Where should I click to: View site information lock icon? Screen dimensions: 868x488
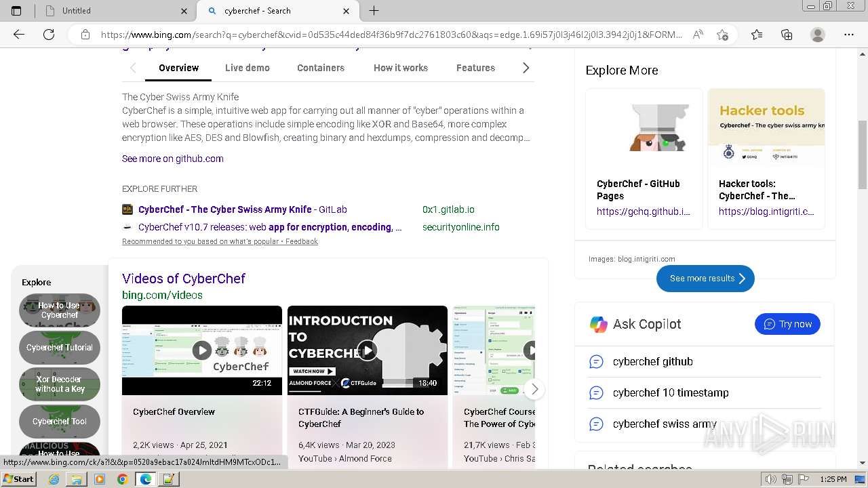85,35
